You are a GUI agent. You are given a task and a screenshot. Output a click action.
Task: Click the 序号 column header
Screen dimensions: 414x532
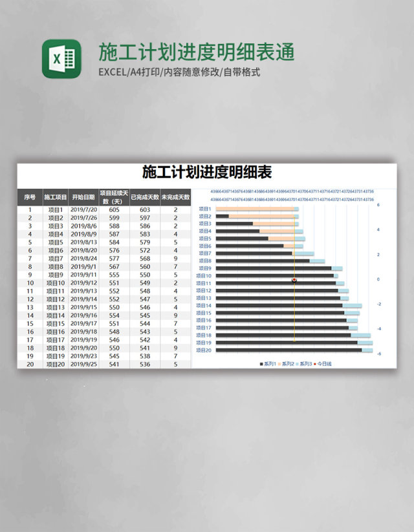coord(30,197)
